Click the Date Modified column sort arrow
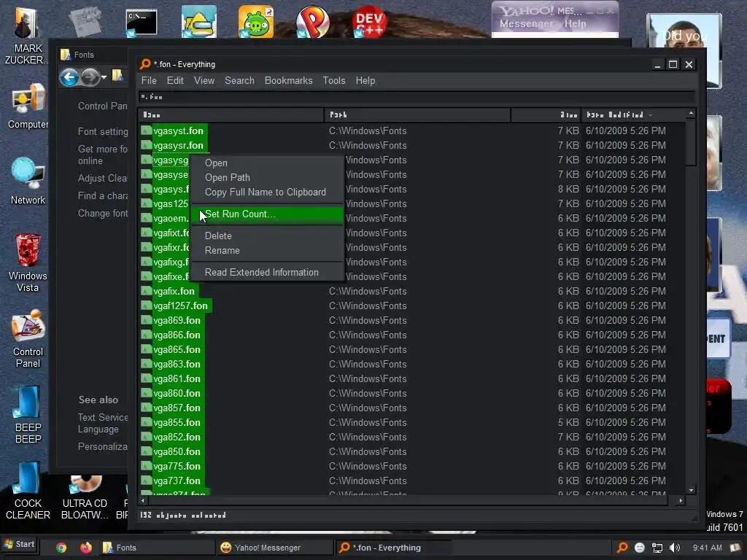This screenshot has width=747, height=560. [650, 115]
